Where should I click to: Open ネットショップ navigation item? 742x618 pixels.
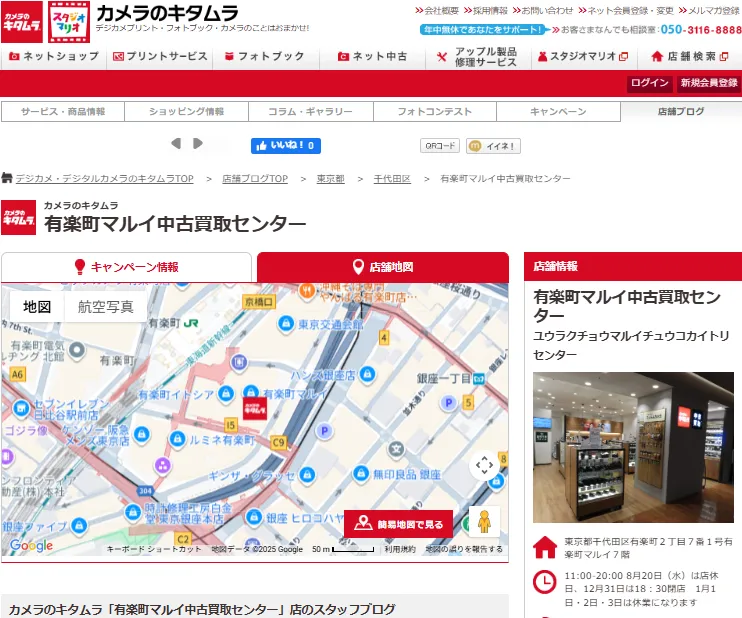[x=54, y=56]
